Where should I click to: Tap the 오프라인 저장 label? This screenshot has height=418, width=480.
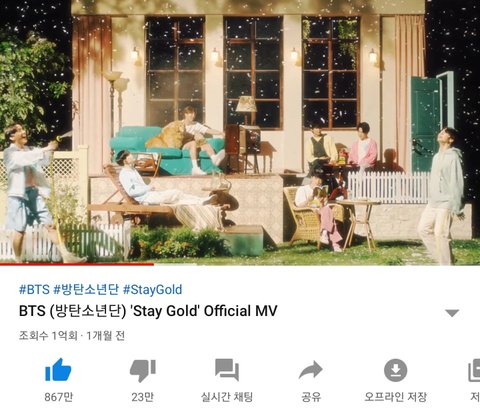tap(395, 397)
